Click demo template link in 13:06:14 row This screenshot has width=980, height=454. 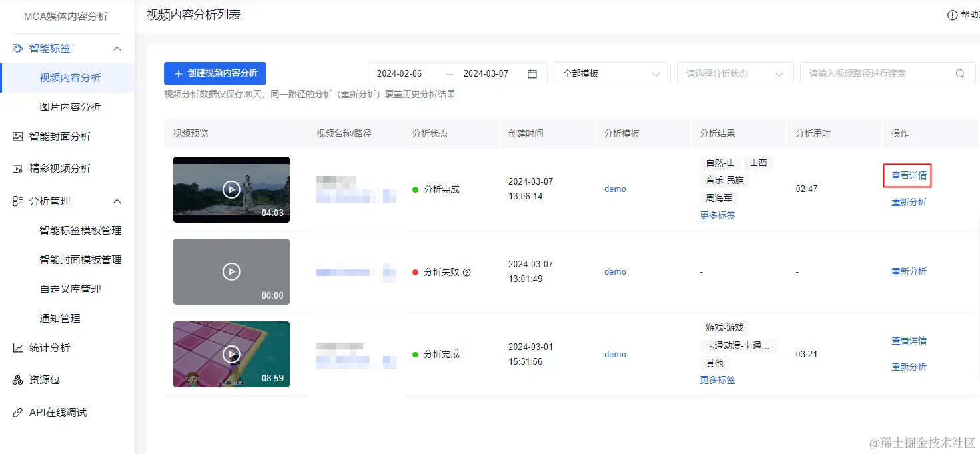point(615,189)
